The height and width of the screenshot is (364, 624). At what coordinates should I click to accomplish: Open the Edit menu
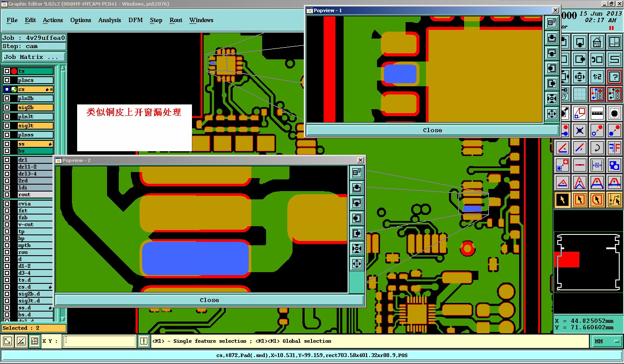pyautogui.click(x=30, y=20)
